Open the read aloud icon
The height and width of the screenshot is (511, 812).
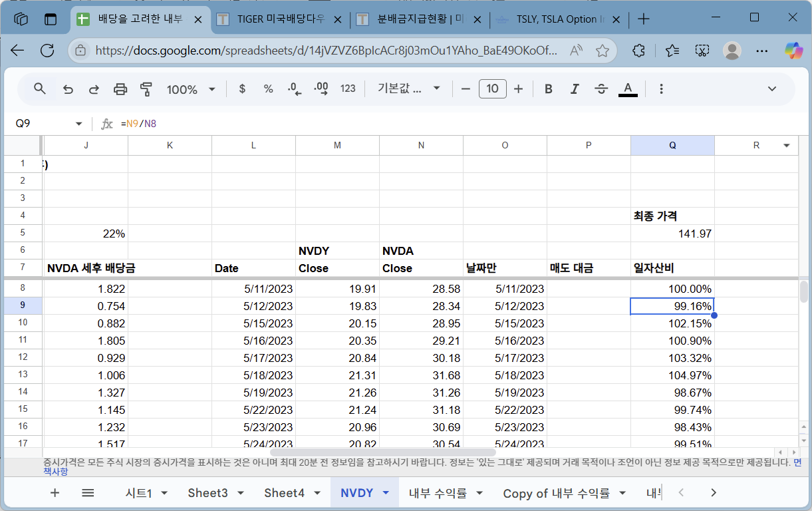pos(577,51)
